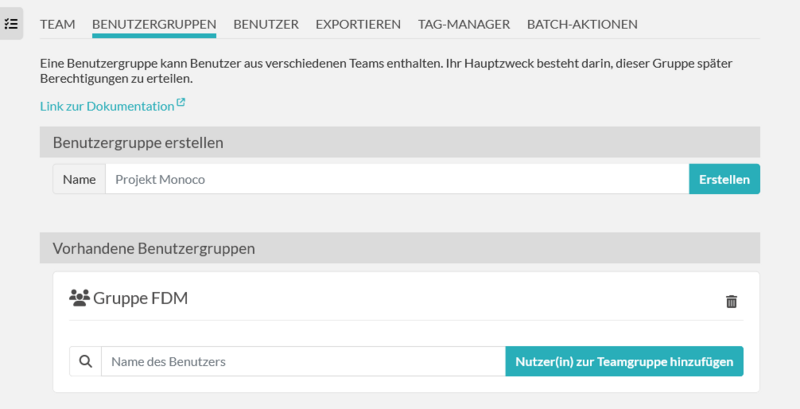Viewport: 800px width, 409px height.
Task: Click the external link icon beside Dokumentation
Action: [x=181, y=103]
